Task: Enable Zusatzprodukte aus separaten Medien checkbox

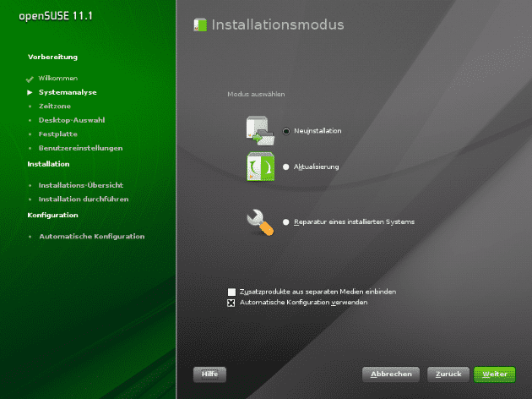Action: [x=231, y=292]
